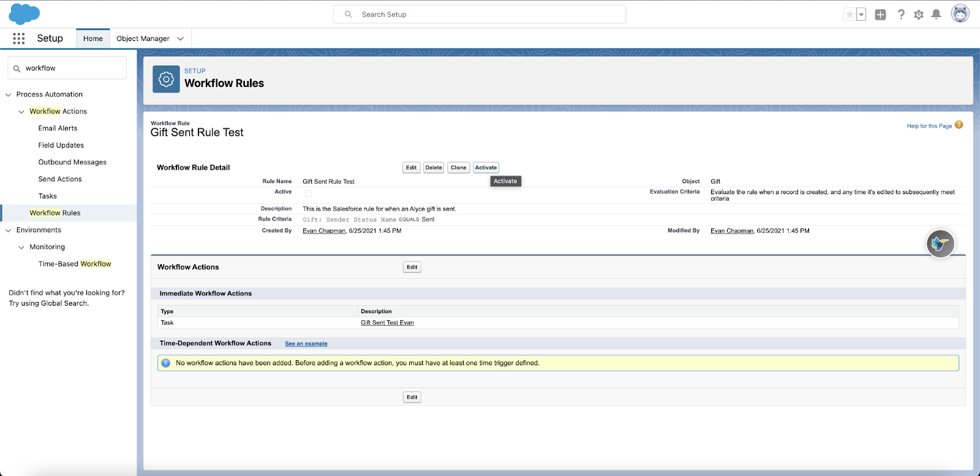Open the Modified By Evan Chapman link
980x476 pixels.
pyautogui.click(x=732, y=231)
